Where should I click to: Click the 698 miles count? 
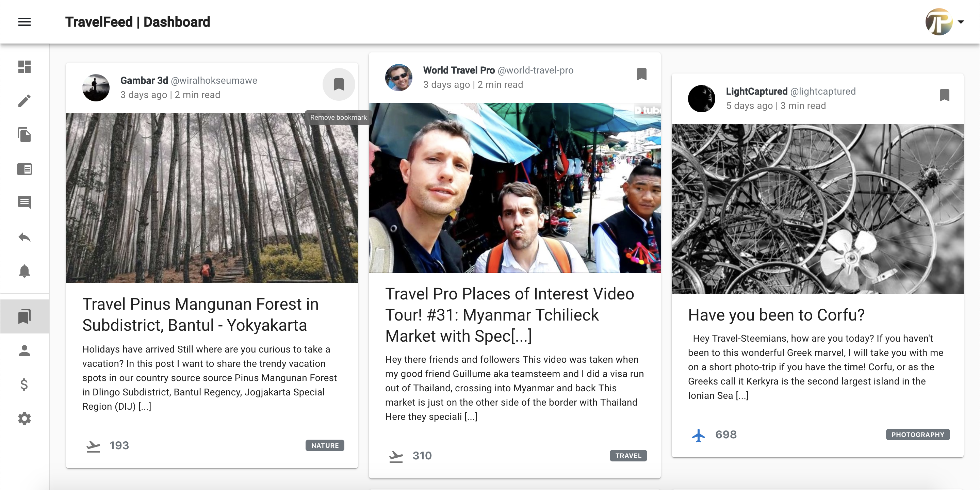click(x=726, y=435)
